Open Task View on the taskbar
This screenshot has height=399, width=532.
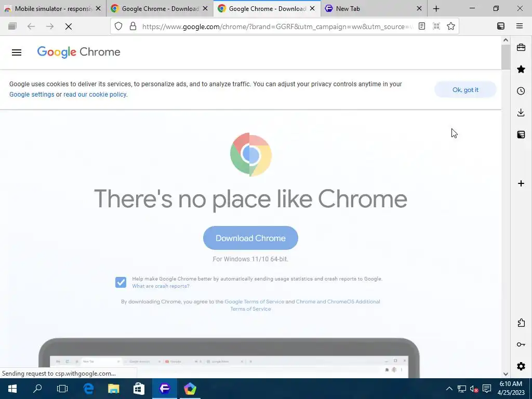[62, 389]
